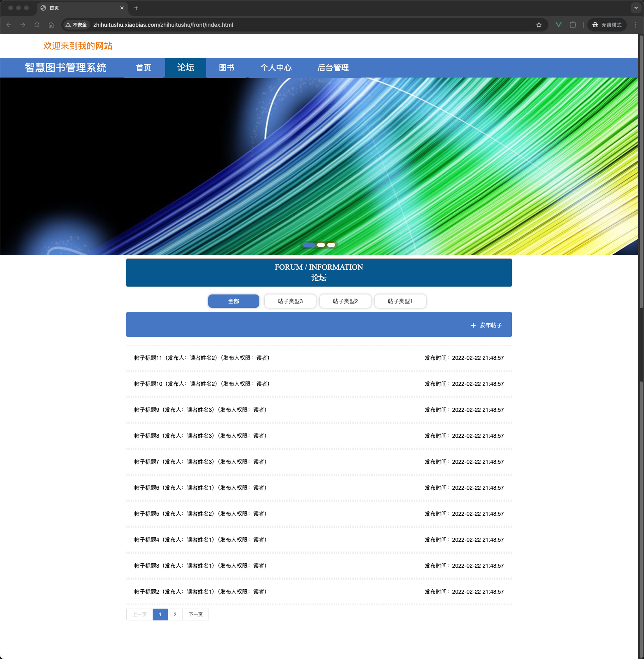Click 发布帖子 button
Image resolution: width=644 pixels, height=659 pixels.
(x=486, y=325)
